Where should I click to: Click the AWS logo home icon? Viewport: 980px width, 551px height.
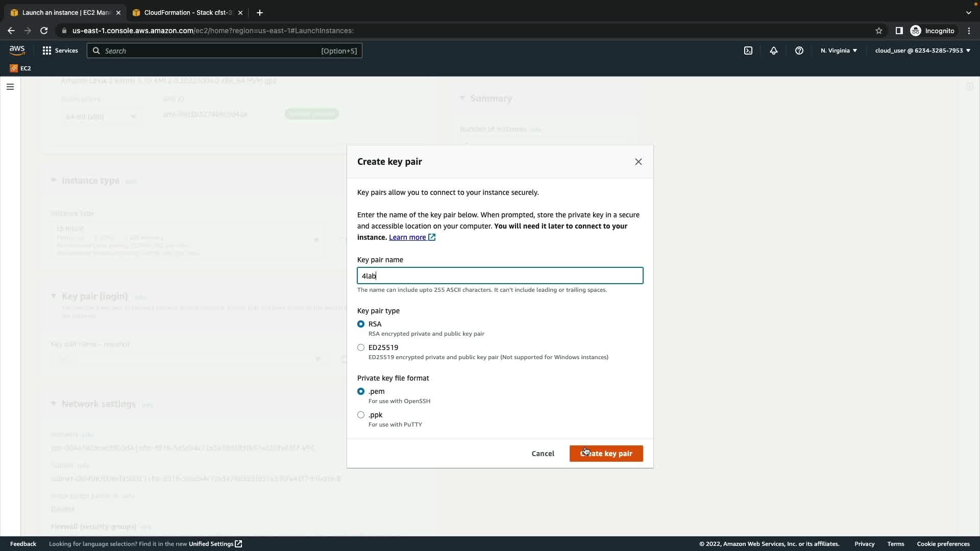click(x=17, y=51)
